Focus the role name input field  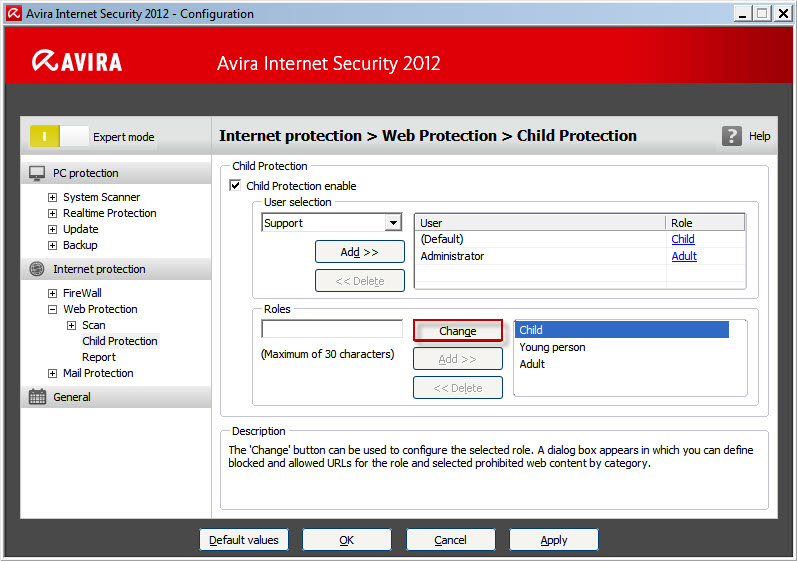(332, 329)
